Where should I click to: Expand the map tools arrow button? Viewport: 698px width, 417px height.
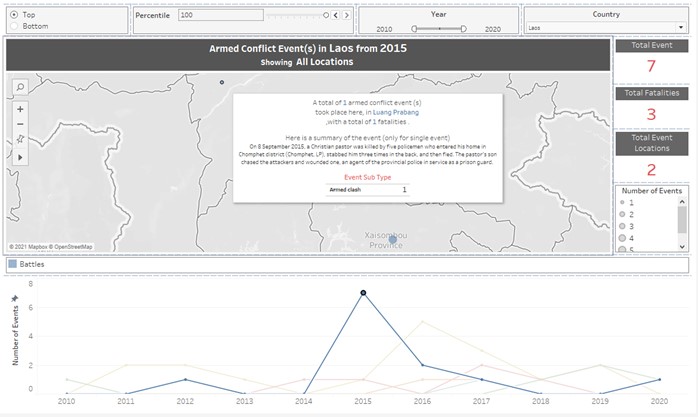pyautogui.click(x=21, y=158)
